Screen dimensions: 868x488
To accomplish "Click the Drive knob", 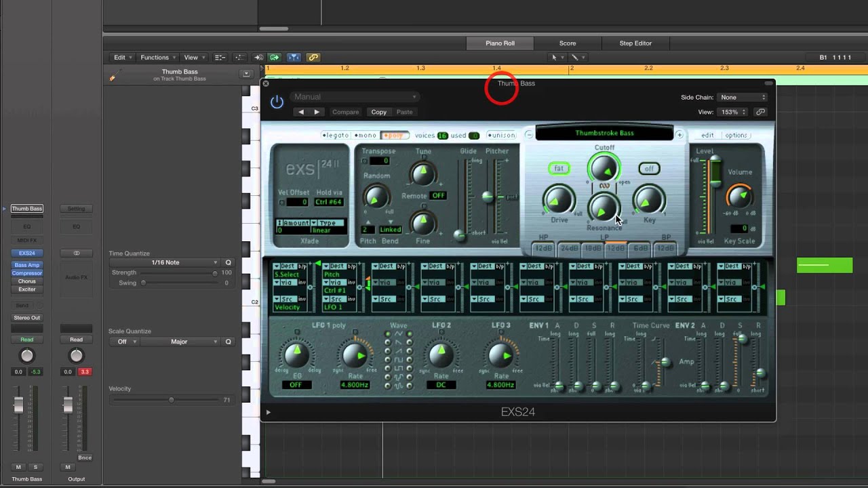I will click(x=558, y=201).
